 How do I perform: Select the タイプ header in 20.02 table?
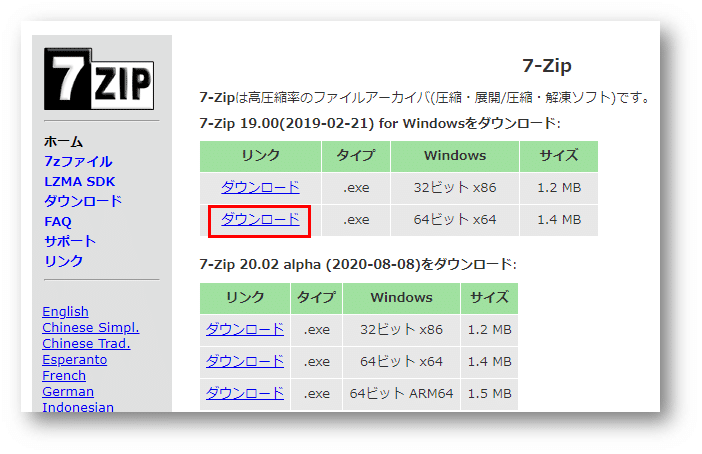(317, 298)
